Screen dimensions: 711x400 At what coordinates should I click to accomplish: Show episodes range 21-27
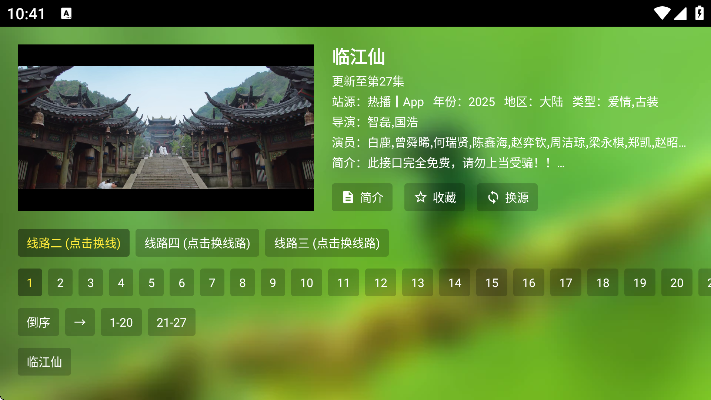[171, 322]
